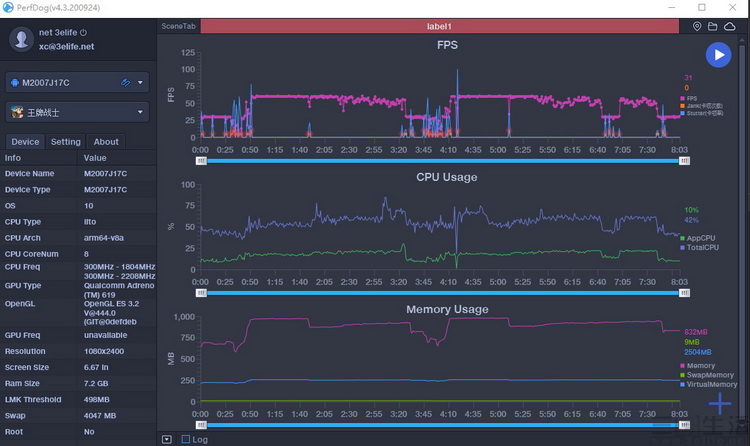The height and width of the screenshot is (446, 750).
Task: Click the USB connection icon for M2007J17C
Action: [125, 82]
